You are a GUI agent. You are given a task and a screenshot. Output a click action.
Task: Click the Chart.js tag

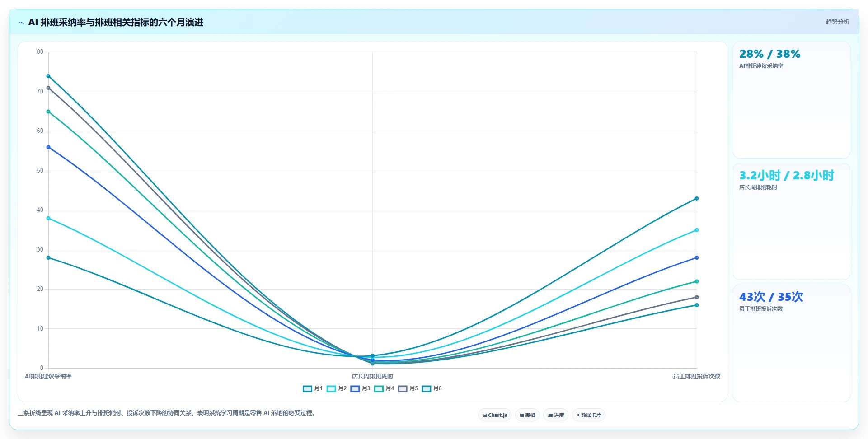click(x=495, y=415)
